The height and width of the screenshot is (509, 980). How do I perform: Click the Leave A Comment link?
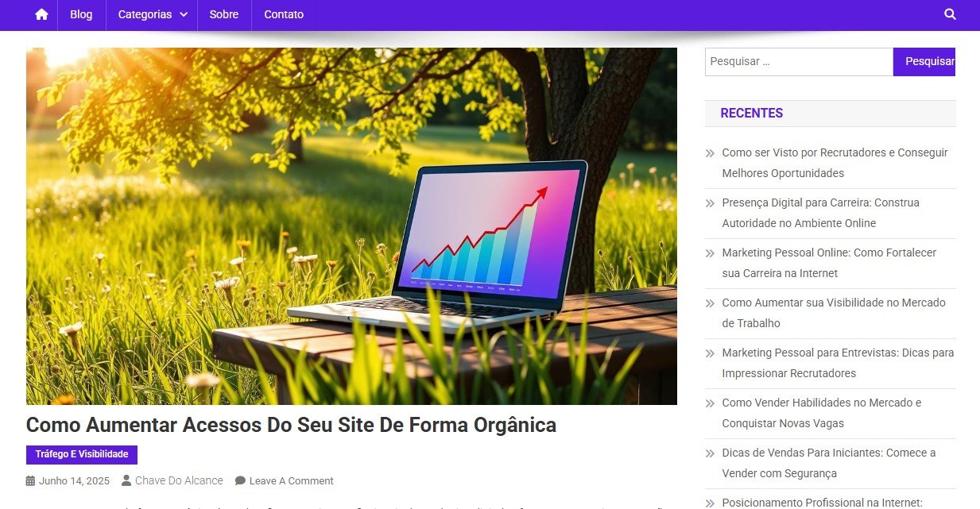(x=291, y=480)
